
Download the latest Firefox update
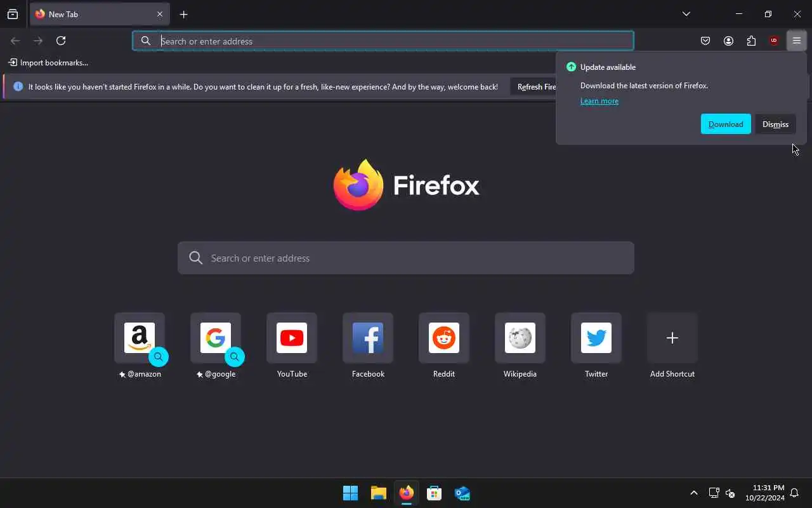coord(726,124)
